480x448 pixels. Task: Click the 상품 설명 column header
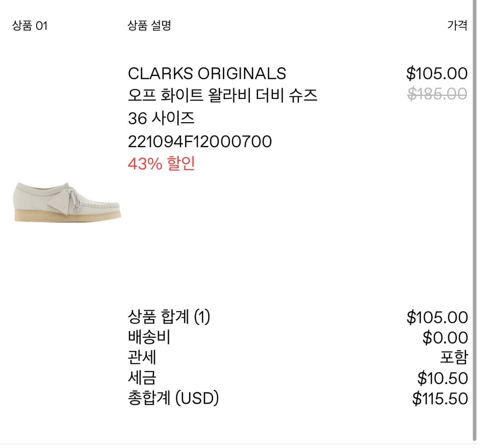[149, 26]
